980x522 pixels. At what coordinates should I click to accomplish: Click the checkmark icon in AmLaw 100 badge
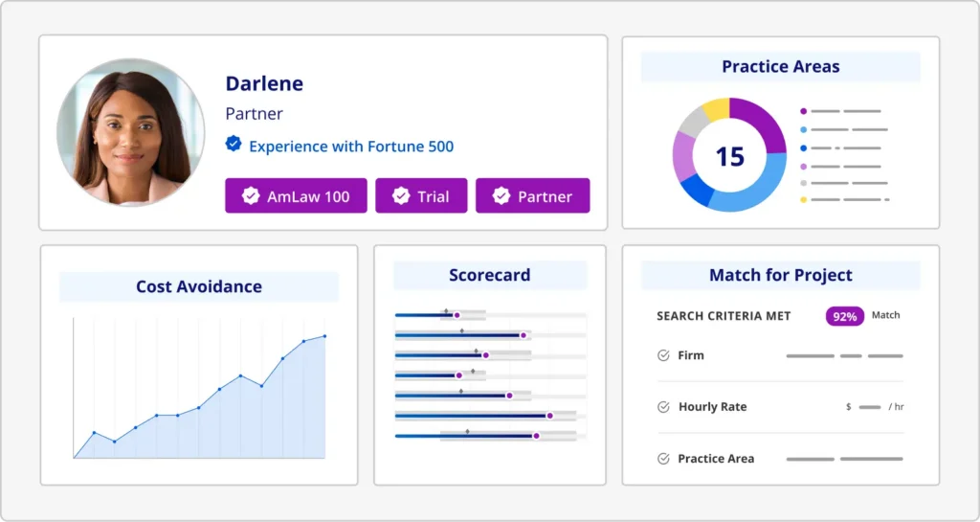[250, 196]
